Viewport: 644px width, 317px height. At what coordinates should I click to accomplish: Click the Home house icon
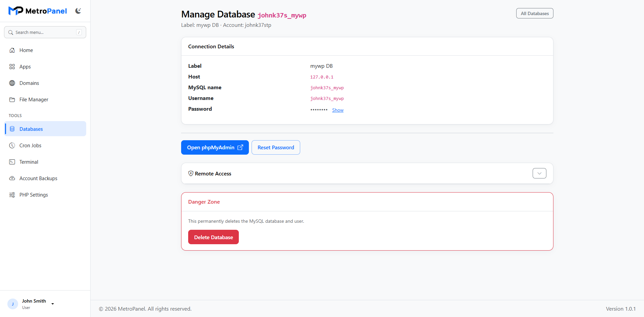[x=12, y=50]
